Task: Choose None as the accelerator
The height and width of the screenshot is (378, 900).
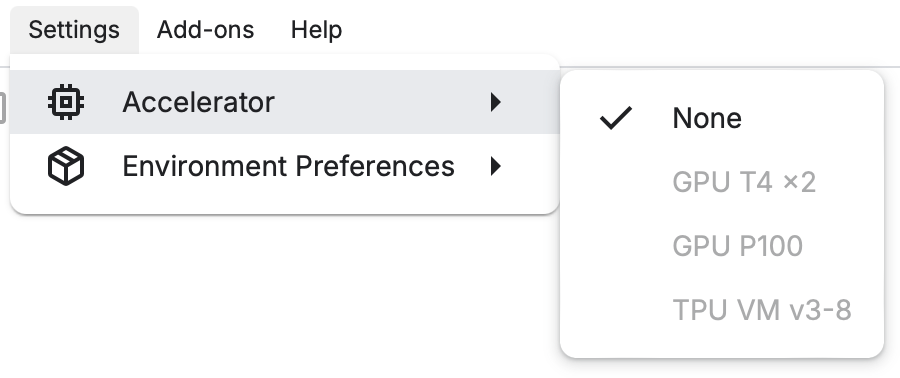Action: [x=722, y=118]
